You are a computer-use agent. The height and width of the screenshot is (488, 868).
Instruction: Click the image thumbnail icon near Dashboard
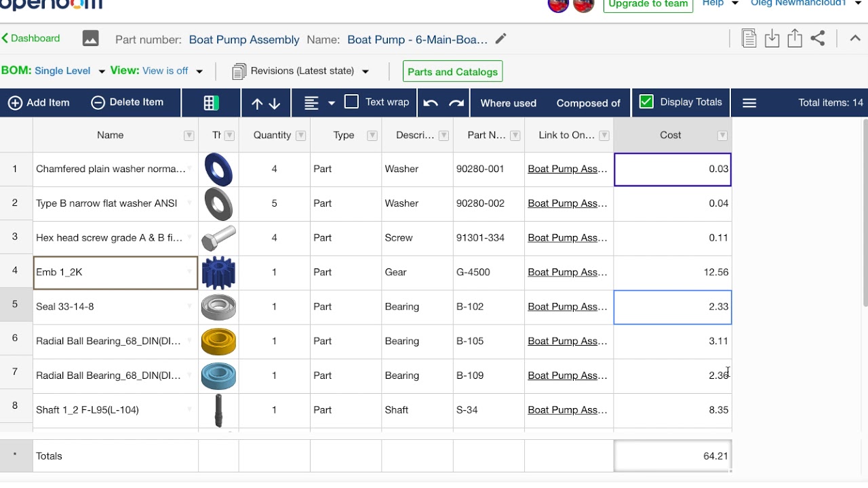[90, 39]
